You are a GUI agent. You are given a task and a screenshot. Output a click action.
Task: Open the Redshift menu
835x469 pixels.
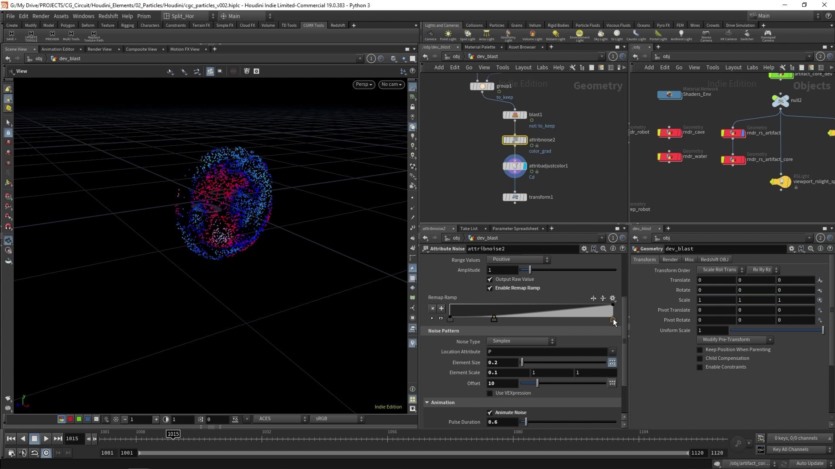[x=108, y=16]
